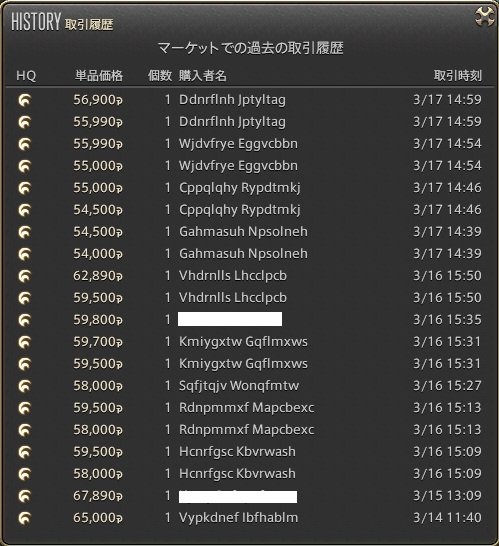Click the 購入者名 column header
This screenshot has height=546, width=499.
203,76
